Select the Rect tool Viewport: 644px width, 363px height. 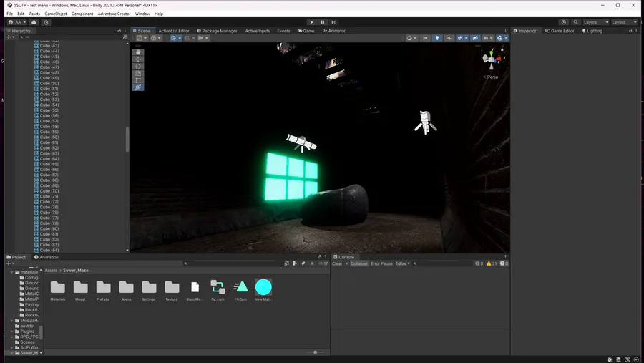click(139, 80)
